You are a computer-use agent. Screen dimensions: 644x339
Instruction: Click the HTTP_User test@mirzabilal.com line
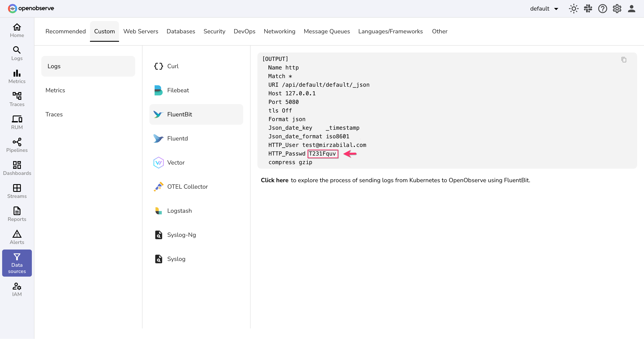coord(317,145)
